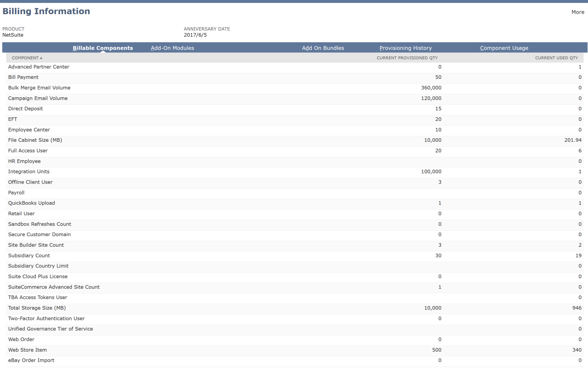Click the QuickBooks Upload component

(32, 203)
